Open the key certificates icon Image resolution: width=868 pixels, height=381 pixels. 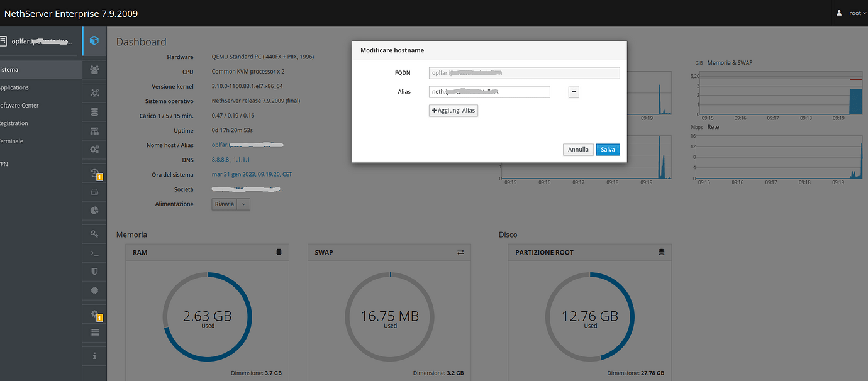tap(94, 234)
